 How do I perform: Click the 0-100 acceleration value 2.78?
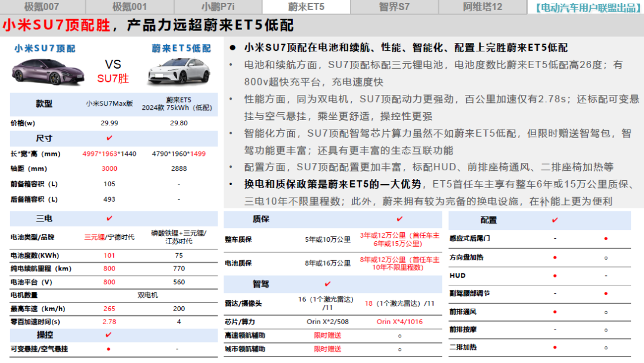(x=109, y=322)
